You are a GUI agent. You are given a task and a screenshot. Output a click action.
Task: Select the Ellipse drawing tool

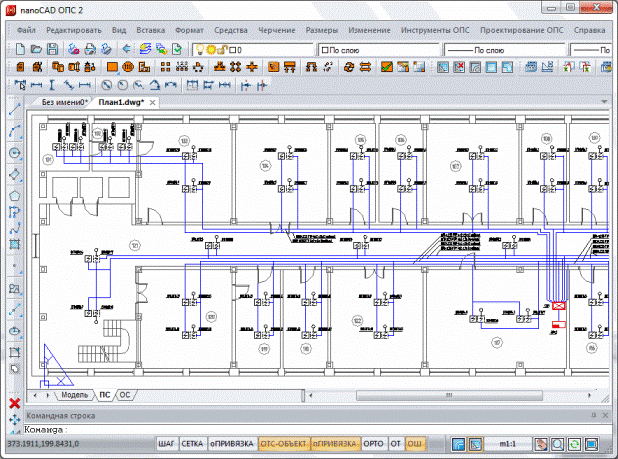(x=15, y=331)
